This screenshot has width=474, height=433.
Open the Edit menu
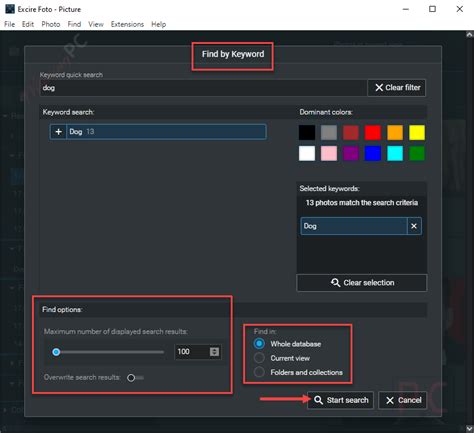pyautogui.click(x=28, y=24)
